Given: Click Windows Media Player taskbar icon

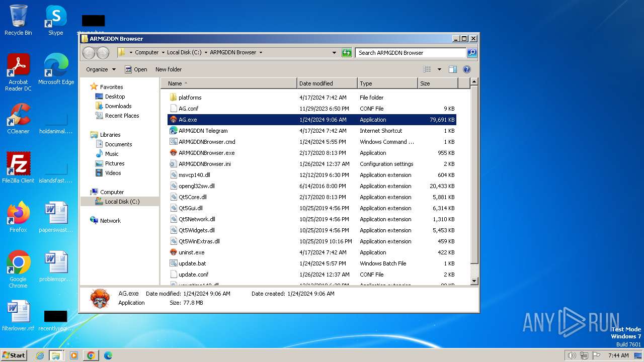Looking at the screenshot, I should (x=74, y=355).
